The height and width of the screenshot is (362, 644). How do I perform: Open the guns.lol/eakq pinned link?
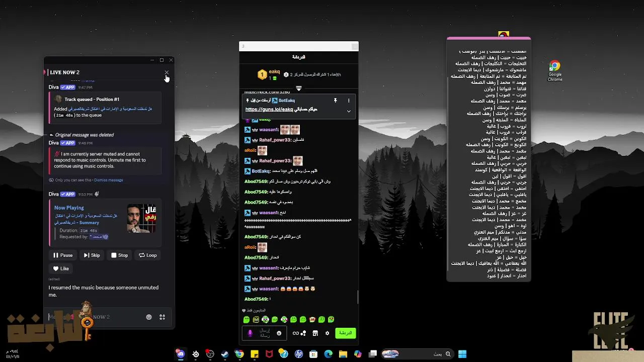tap(269, 110)
